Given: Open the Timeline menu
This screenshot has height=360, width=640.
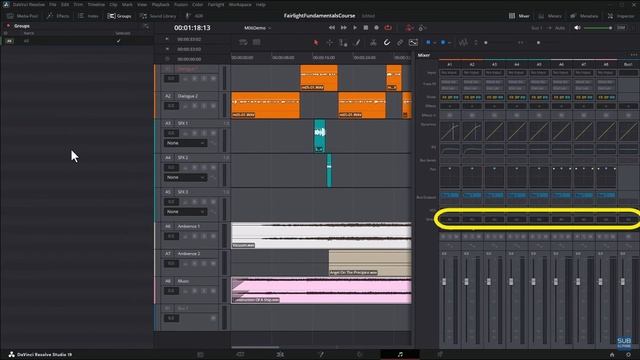Looking at the screenshot, I should [96, 4].
